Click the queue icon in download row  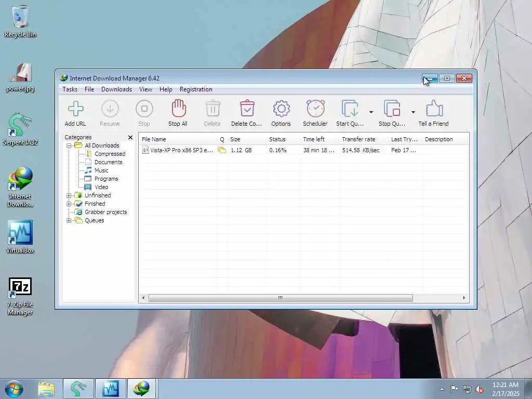(222, 150)
